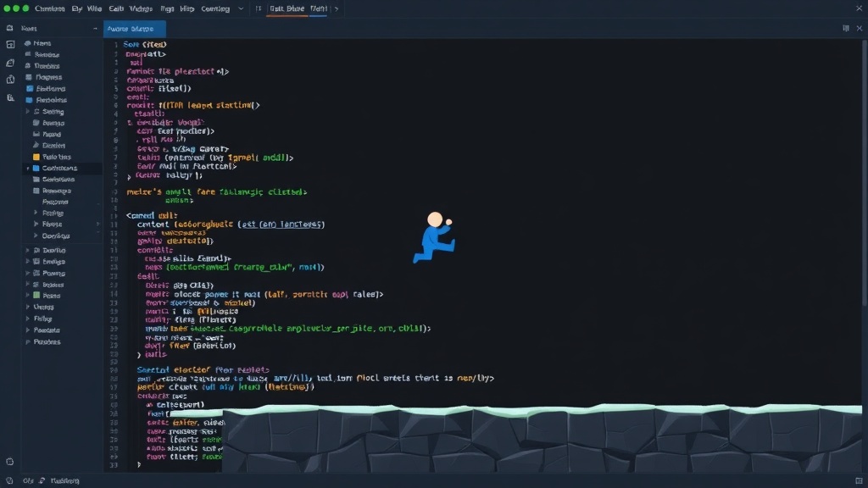Click the square icon at status bar far right
Viewport: 868px width, 488px height.
[x=859, y=481]
